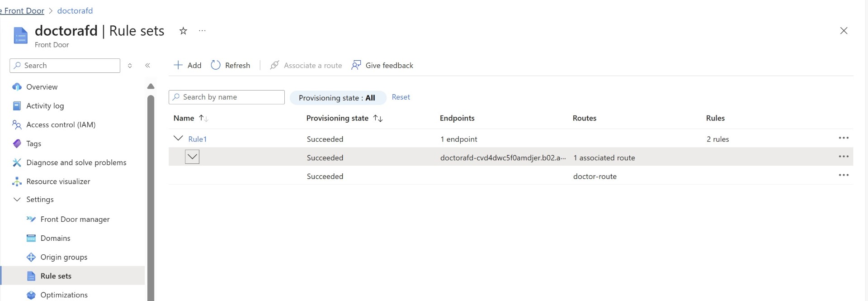Refresh the rule sets list

pos(231,65)
